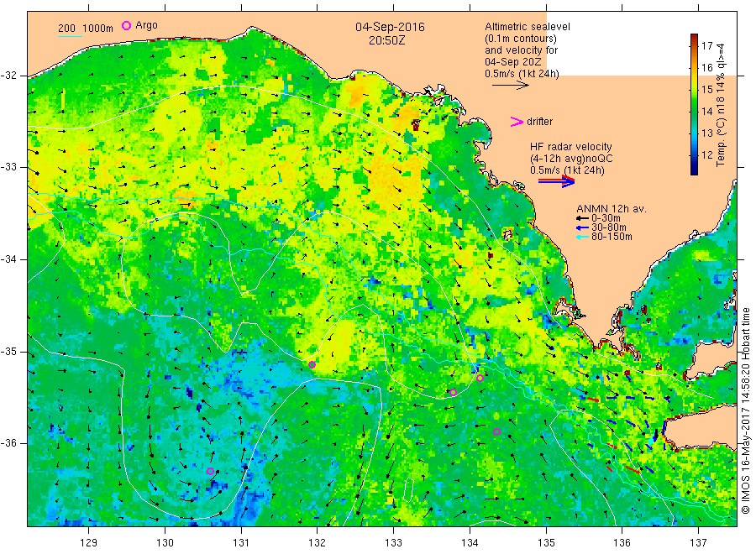756x554 pixels.
Task: Click the '80-150m' depth label
Action: (x=612, y=237)
